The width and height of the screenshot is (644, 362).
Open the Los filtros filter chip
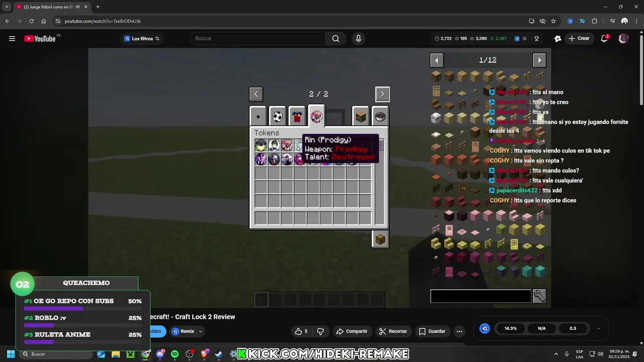(x=142, y=39)
